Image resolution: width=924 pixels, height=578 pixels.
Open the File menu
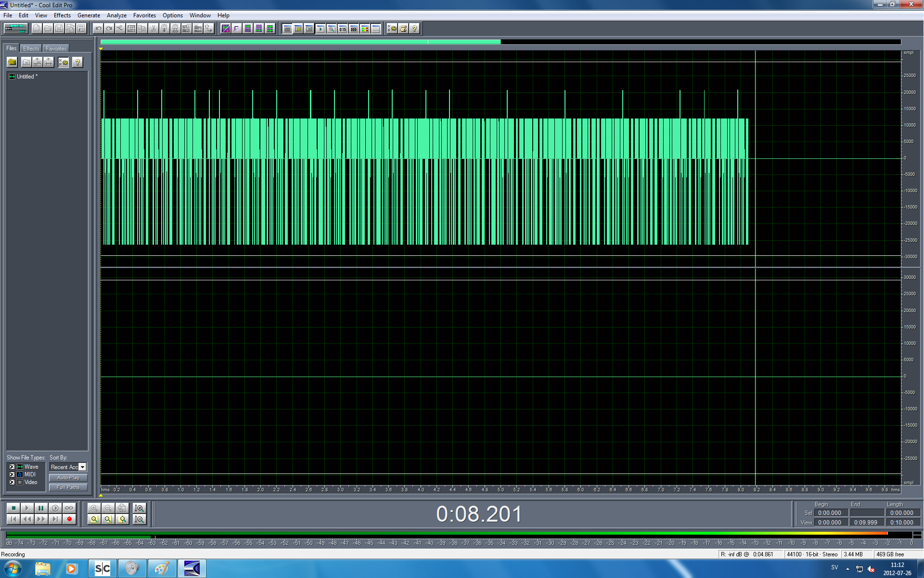[8, 15]
